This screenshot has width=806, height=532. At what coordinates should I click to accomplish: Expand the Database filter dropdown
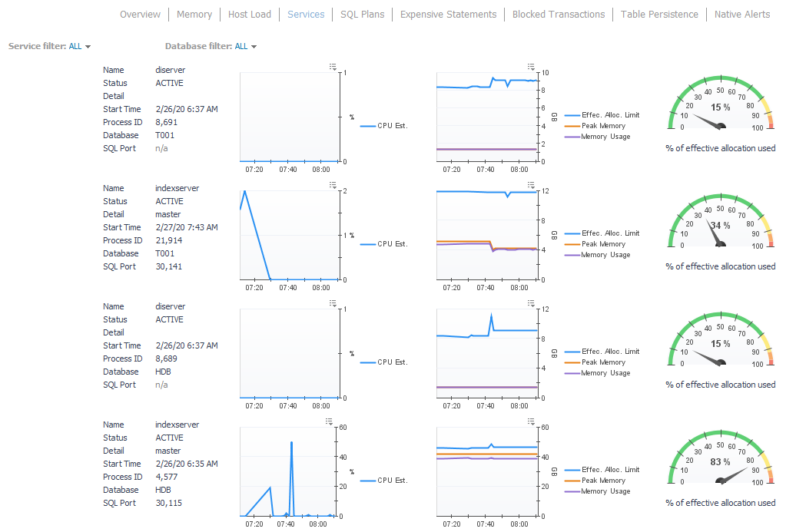pyautogui.click(x=211, y=47)
